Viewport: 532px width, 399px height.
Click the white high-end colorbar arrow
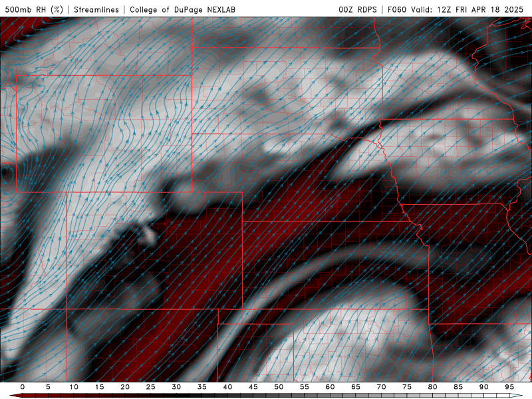pos(517,396)
